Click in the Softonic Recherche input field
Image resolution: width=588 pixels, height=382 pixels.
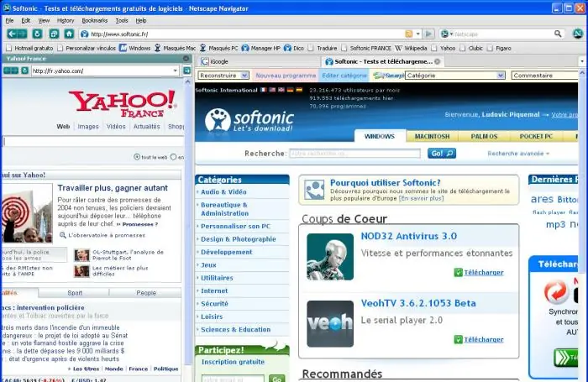tap(354, 154)
